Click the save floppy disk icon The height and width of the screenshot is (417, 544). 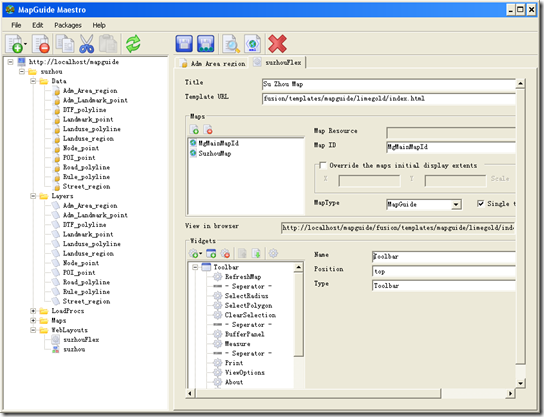click(x=184, y=44)
